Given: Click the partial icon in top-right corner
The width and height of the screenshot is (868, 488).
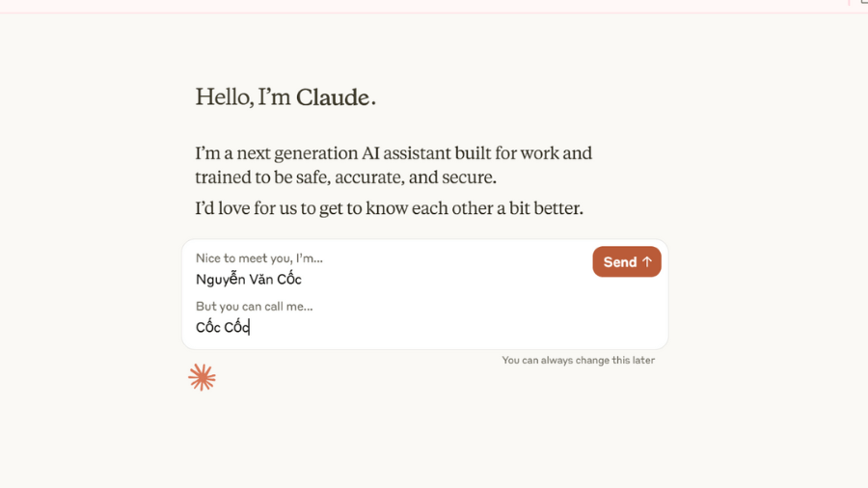Looking at the screenshot, I should tap(863, 3).
